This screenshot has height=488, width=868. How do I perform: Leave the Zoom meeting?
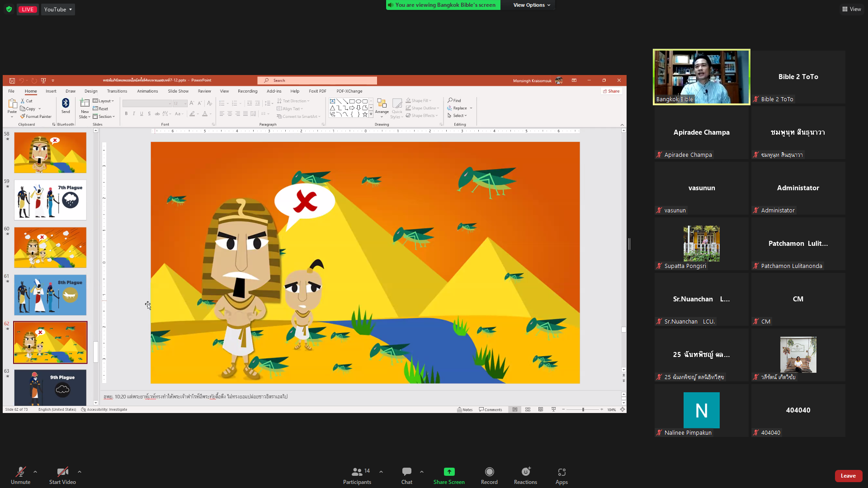coord(848,476)
